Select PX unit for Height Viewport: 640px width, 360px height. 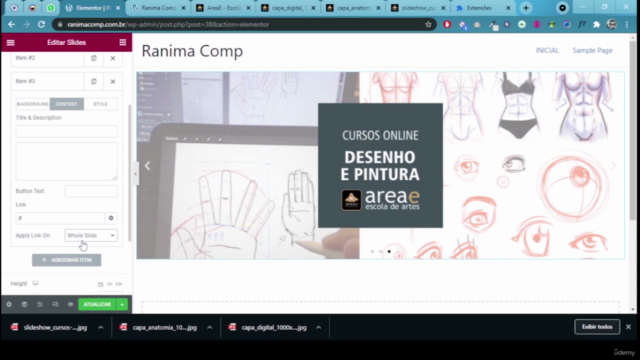tap(100, 284)
